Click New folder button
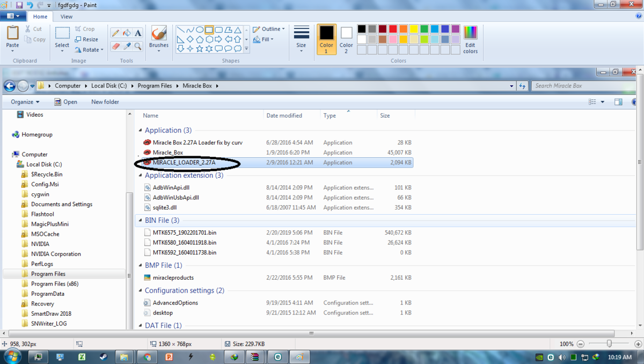 (105, 101)
